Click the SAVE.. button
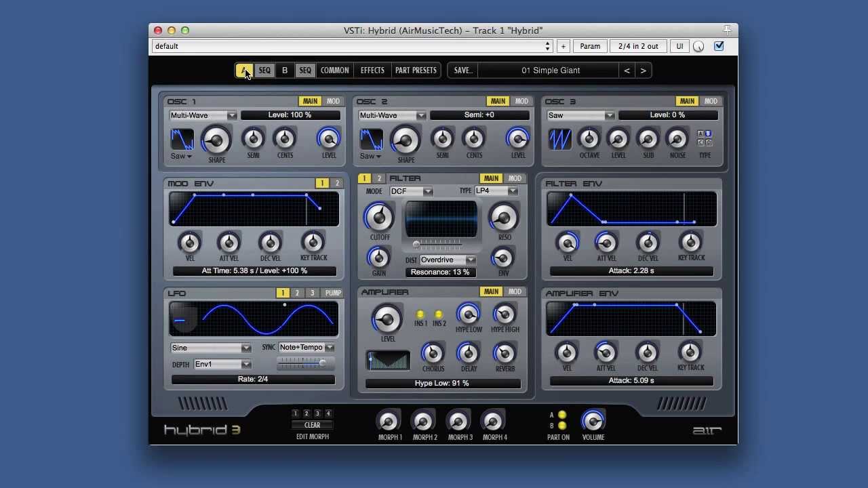Image resolution: width=868 pixels, height=488 pixels. [x=463, y=70]
